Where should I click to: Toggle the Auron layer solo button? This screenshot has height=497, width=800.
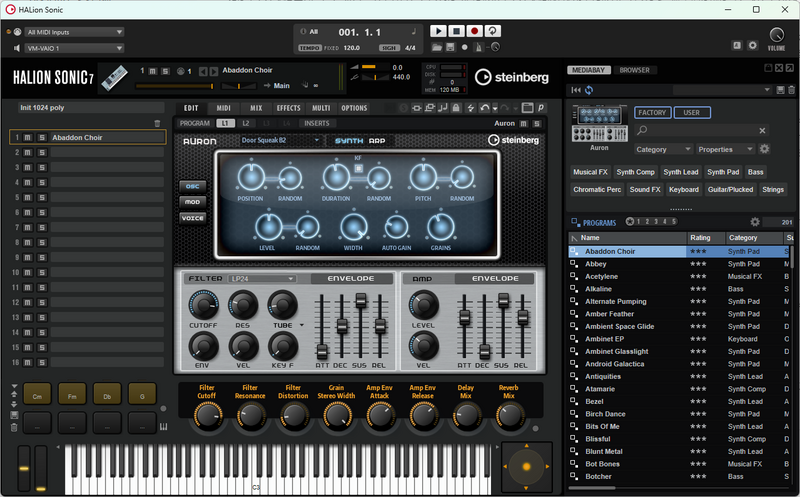[x=537, y=123]
